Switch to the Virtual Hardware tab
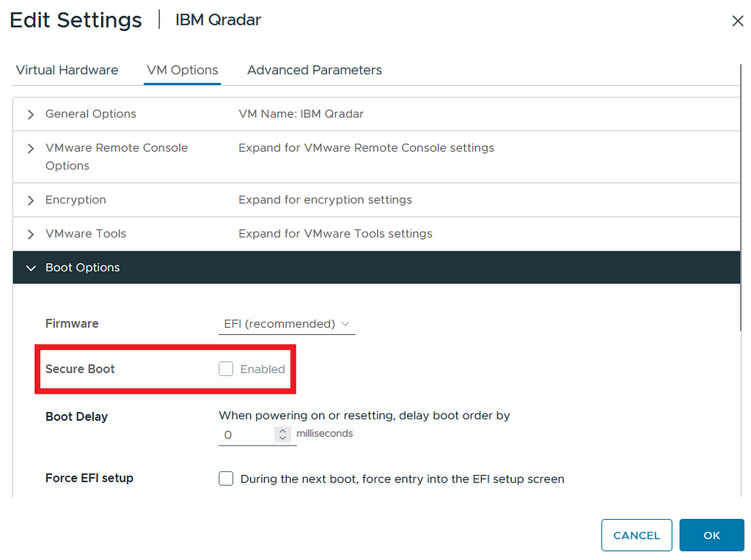Screen dimensions: 751x560 coord(67,70)
